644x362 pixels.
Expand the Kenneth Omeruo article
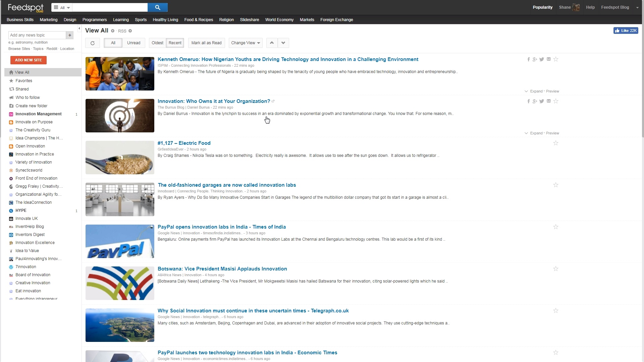[536, 91]
